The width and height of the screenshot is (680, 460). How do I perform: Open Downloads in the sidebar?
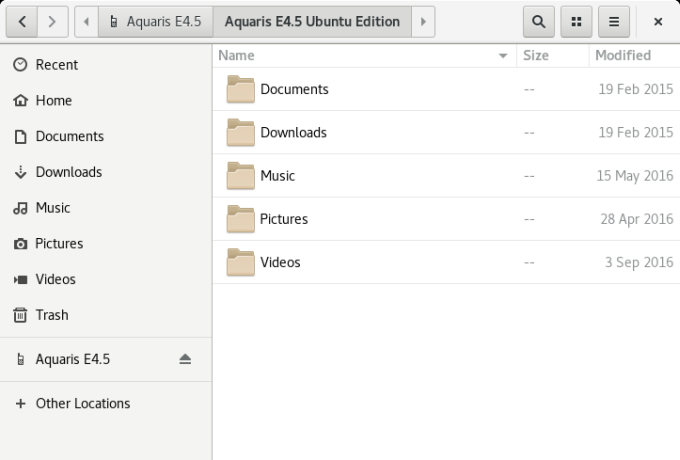coord(68,172)
